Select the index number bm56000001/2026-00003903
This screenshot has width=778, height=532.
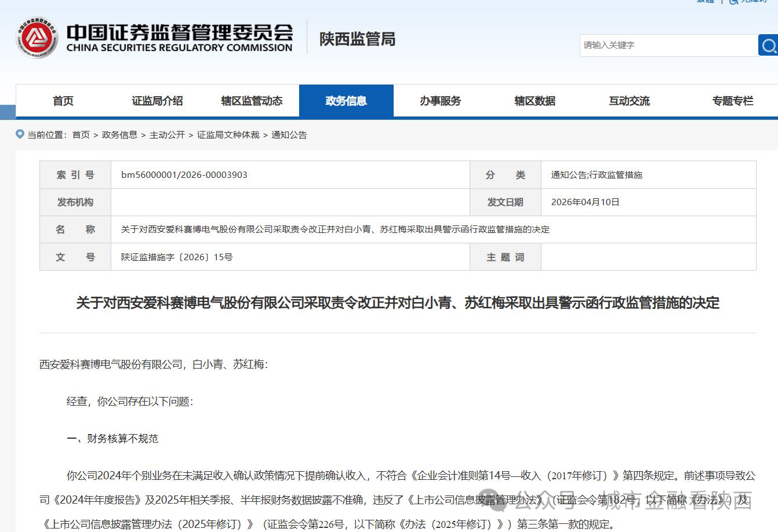pos(184,175)
